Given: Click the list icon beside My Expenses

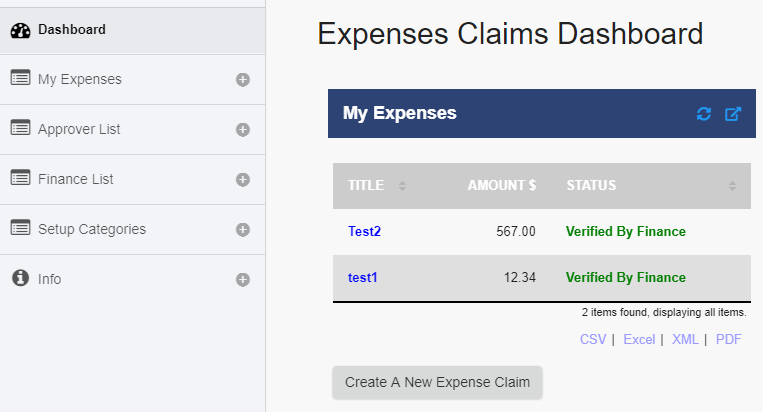Looking at the screenshot, I should [x=20, y=78].
